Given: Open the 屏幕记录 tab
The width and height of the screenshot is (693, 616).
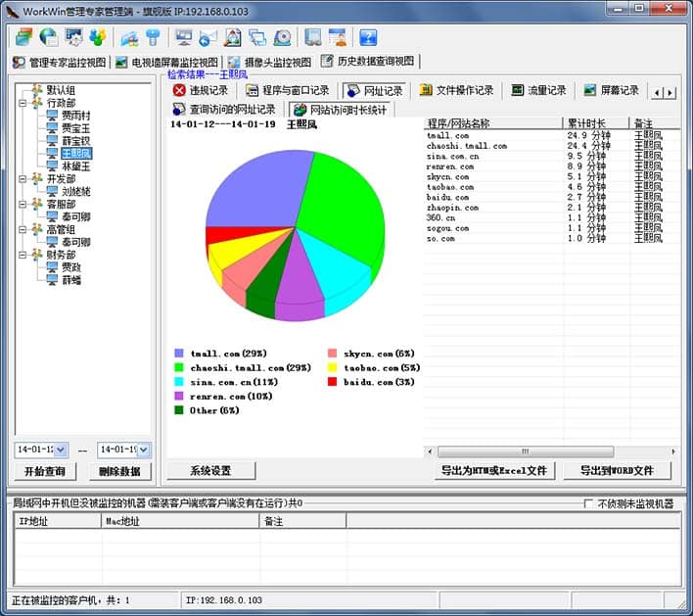Looking at the screenshot, I should [x=612, y=90].
